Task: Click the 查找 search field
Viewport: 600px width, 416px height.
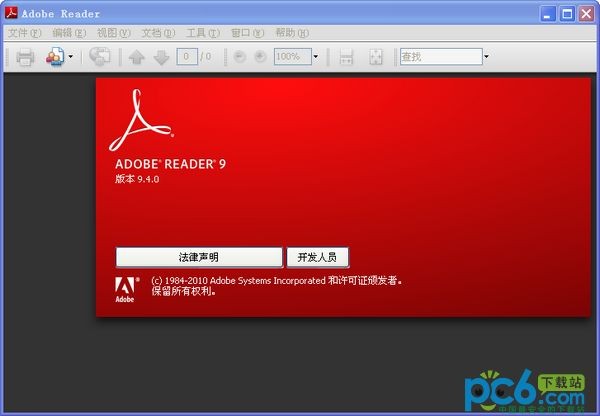Action: pos(441,57)
